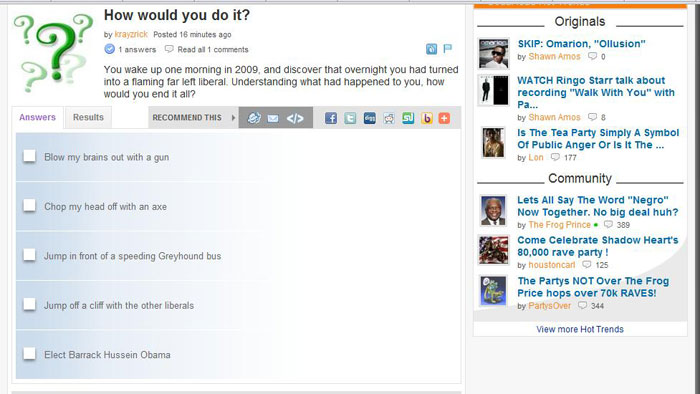Click the StumbleUpon share icon

tap(408, 118)
